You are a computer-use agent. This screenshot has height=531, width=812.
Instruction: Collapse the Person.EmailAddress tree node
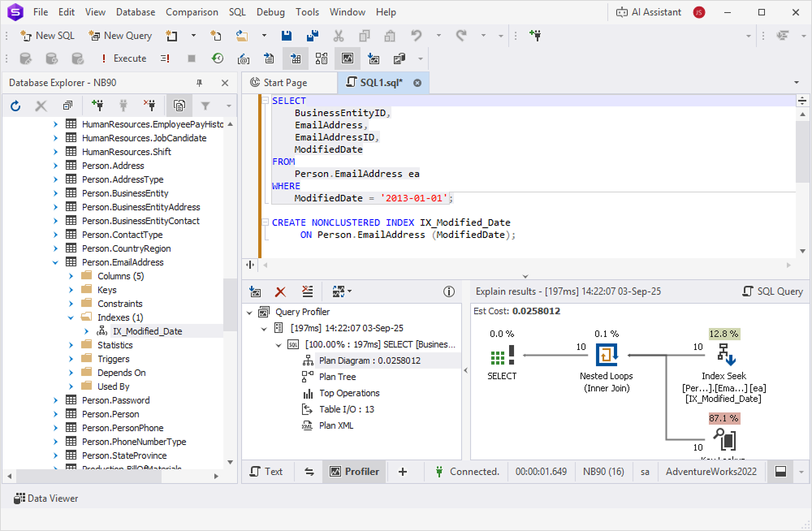[x=55, y=261]
